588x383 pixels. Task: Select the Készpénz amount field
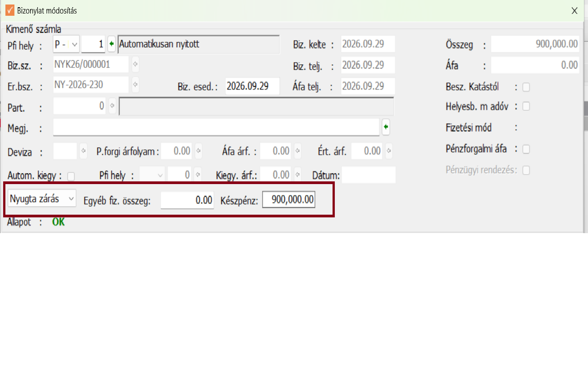289,200
